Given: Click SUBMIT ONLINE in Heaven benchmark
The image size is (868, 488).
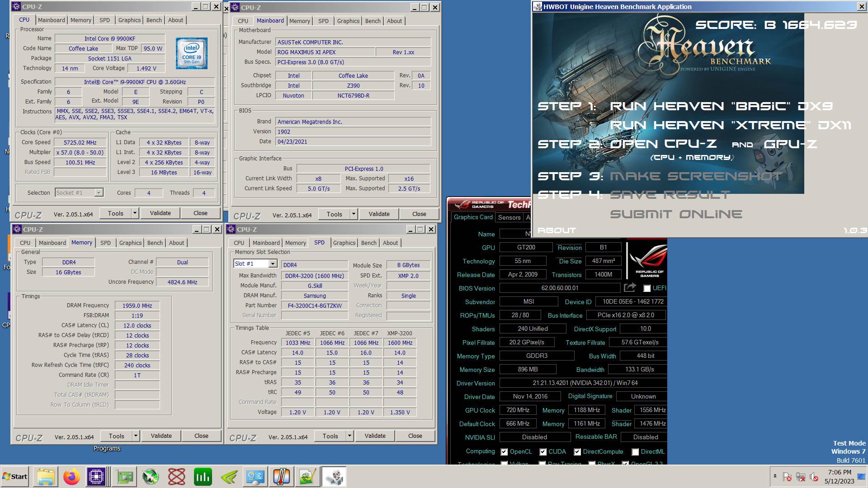Looking at the screenshot, I should pyautogui.click(x=676, y=214).
